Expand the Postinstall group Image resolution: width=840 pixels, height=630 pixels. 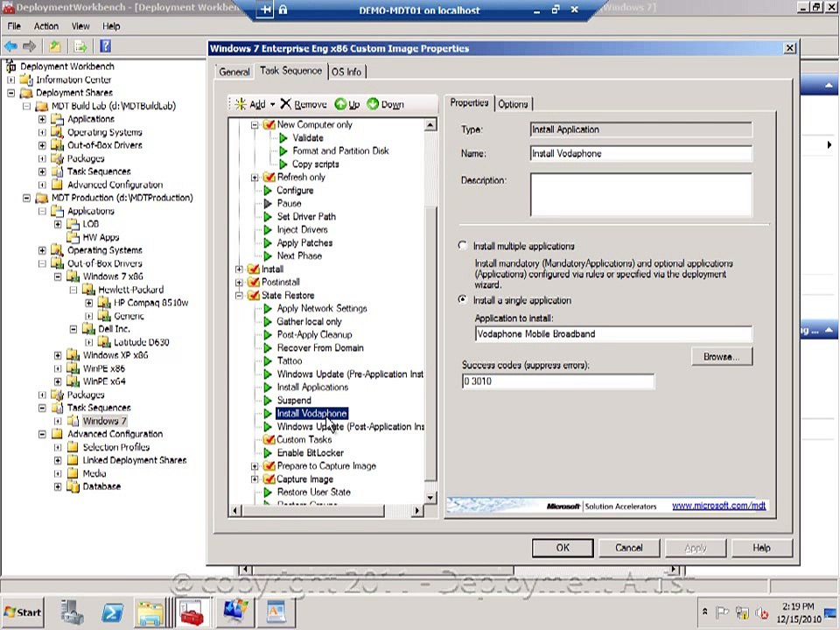pyautogui.click(x=240, y=283)
